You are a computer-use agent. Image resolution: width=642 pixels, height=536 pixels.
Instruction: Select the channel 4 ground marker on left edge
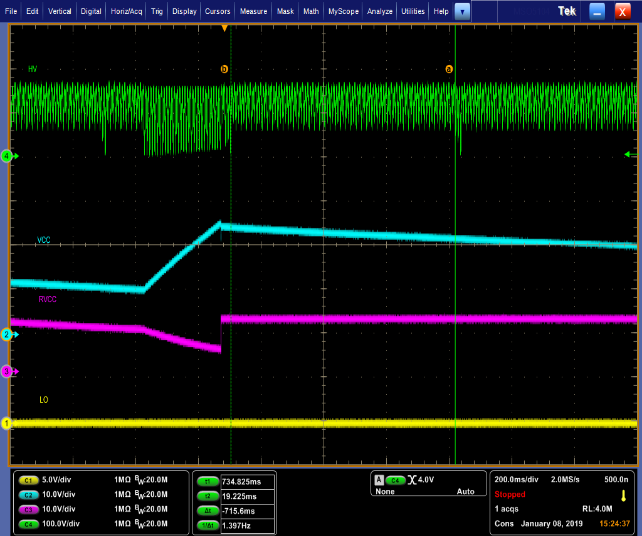(6, 156)
